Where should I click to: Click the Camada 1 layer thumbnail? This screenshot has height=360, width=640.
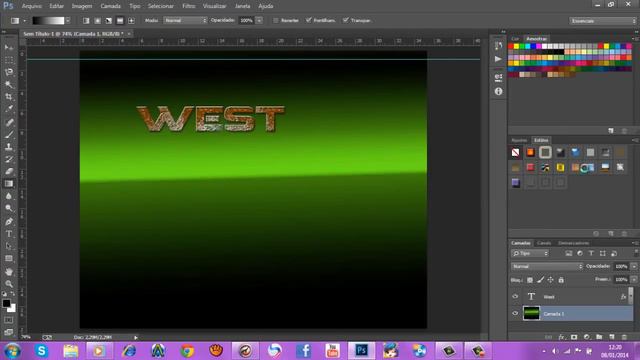[531, 313]
